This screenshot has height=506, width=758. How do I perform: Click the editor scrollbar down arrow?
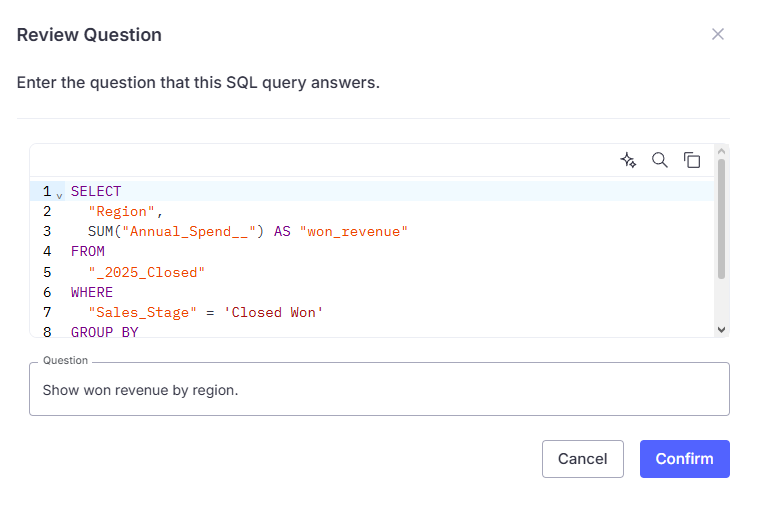pyautogui.click(x=721, y=330)
